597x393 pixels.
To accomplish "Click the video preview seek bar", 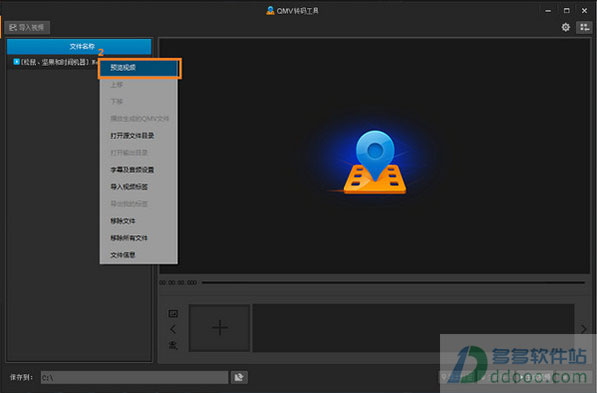I will (x=393, y=283).
